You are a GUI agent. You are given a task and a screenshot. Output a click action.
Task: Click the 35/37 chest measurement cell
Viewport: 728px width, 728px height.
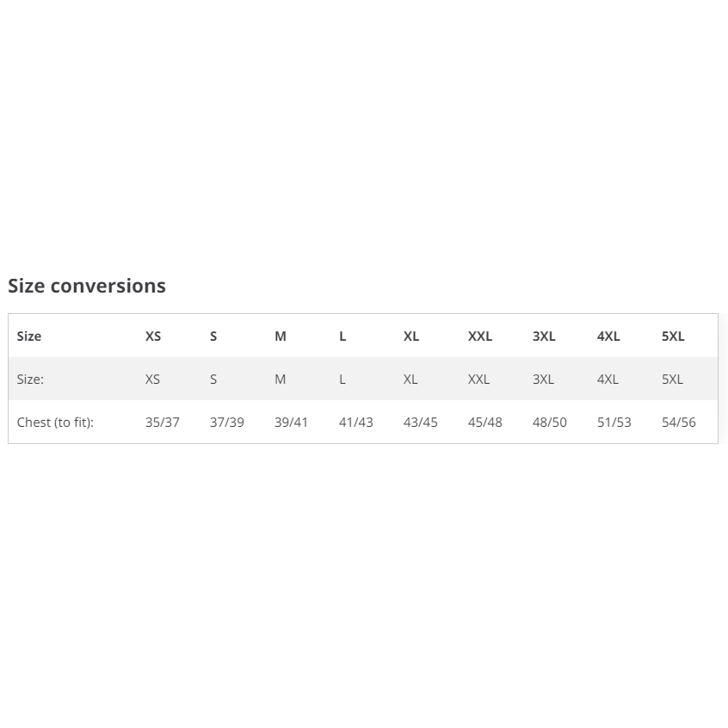[163, 422]
